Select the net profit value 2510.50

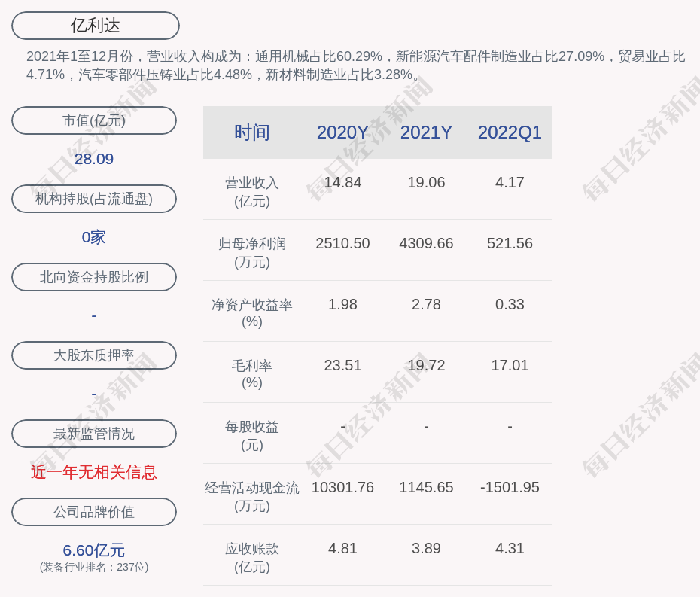343,243
